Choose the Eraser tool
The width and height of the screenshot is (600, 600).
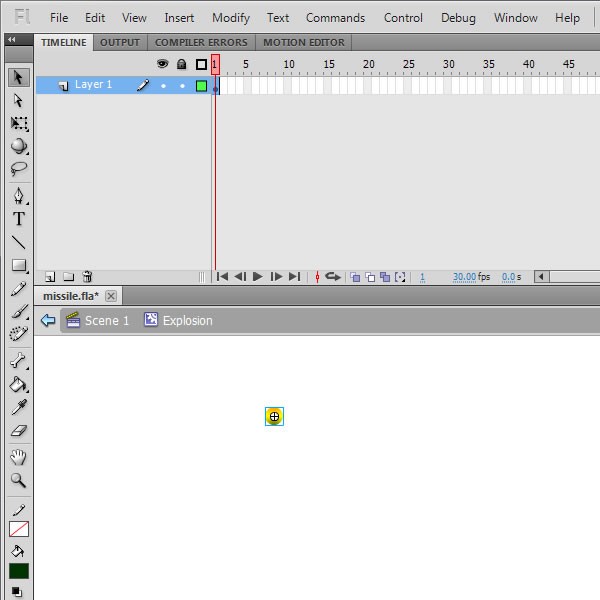(x=19, y=430)
